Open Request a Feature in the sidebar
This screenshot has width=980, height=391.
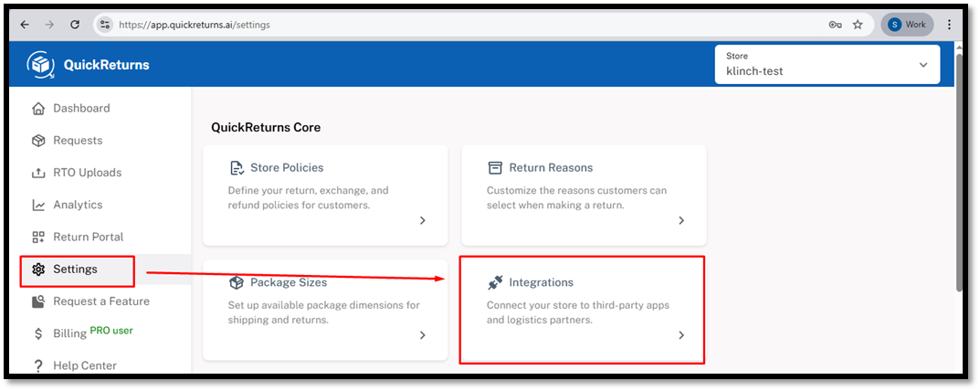(101, 301)
